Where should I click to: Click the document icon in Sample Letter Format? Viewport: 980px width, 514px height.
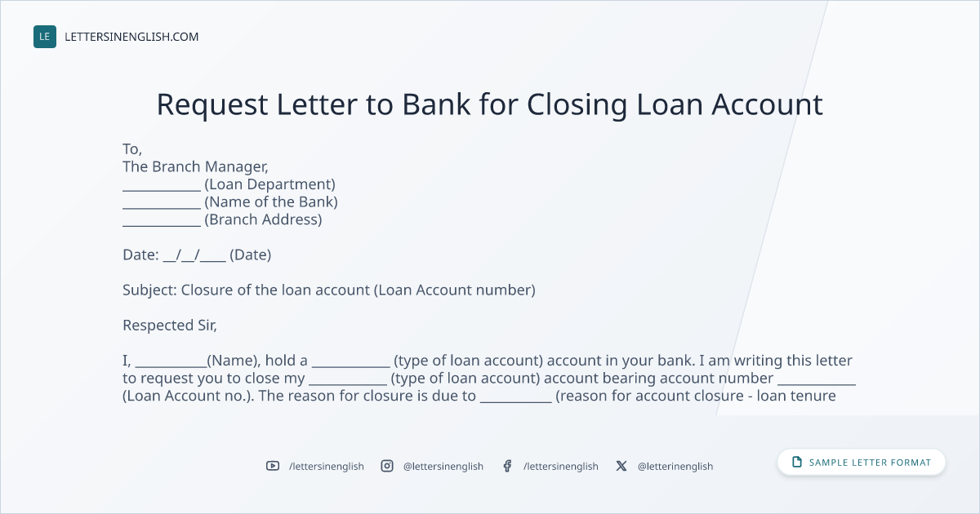click(x=797, y=462)
